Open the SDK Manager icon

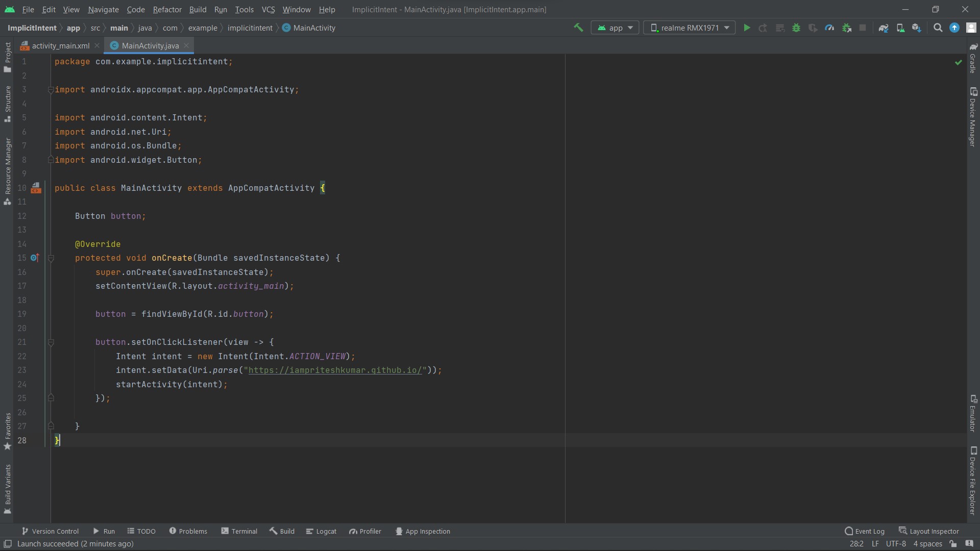(917, 28)
